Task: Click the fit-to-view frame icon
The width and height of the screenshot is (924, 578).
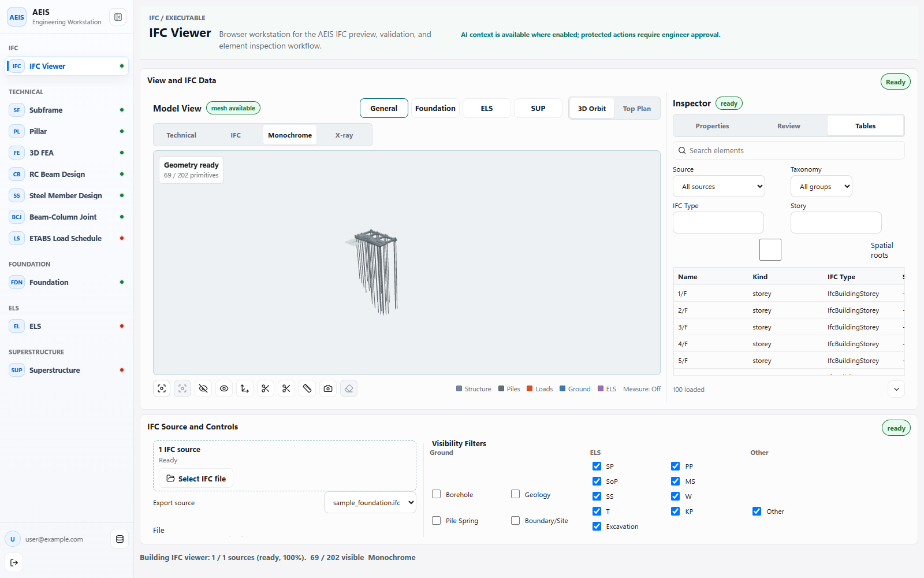Action: (162, 388)
